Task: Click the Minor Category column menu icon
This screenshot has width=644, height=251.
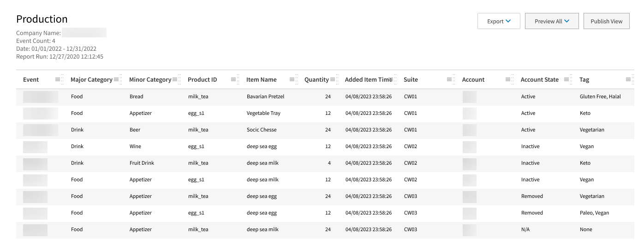Action: [175, 80]
